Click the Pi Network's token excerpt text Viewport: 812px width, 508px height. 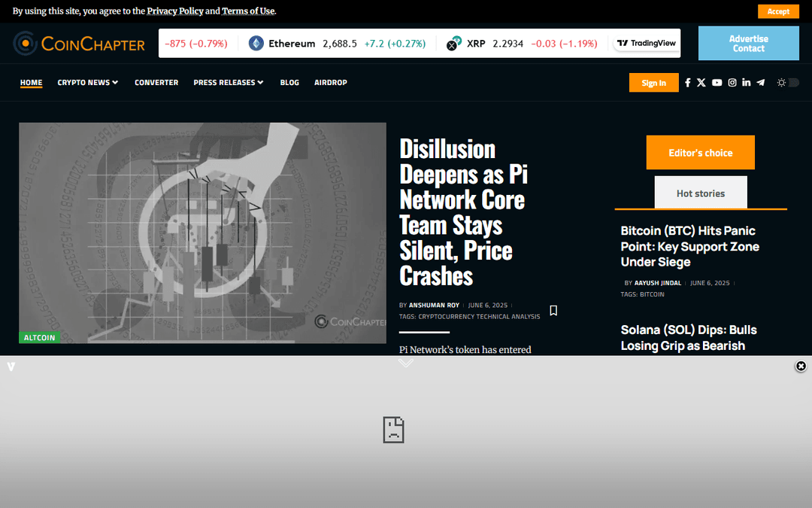(465, 350)
